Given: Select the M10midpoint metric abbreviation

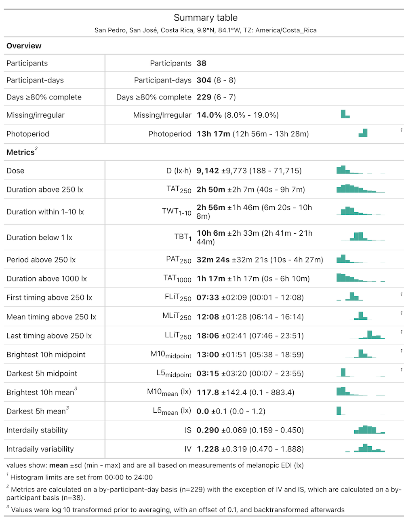Looking at the screenshot, I should (x=171, y=355).
